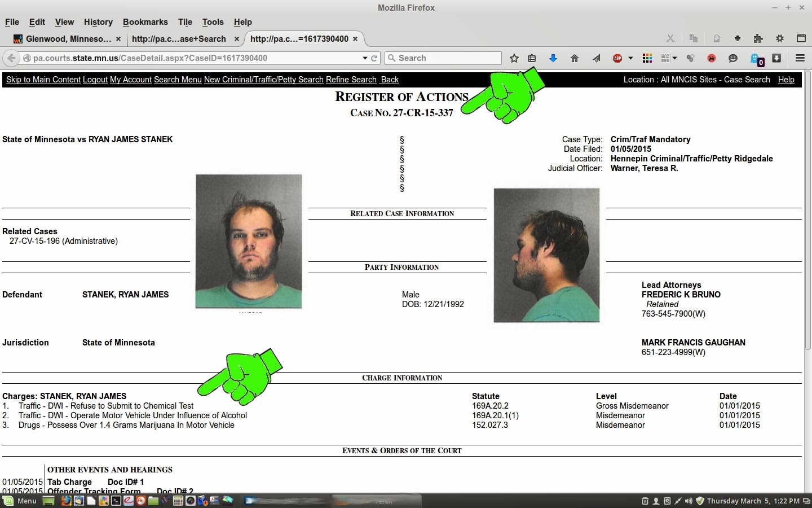Open the Tile Tabs dropdown arrow
Viewport: 812px width, 508px height.
[x=674, y=58]
